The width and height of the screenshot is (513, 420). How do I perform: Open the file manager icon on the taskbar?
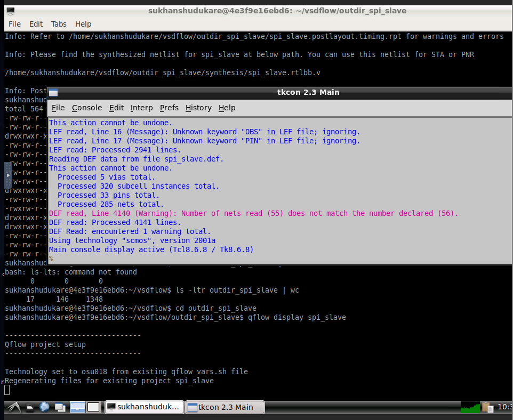30,407
